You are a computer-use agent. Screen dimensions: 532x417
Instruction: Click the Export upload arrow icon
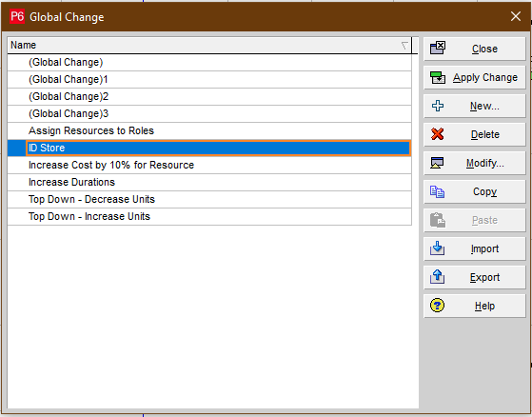tap(438, 277)
